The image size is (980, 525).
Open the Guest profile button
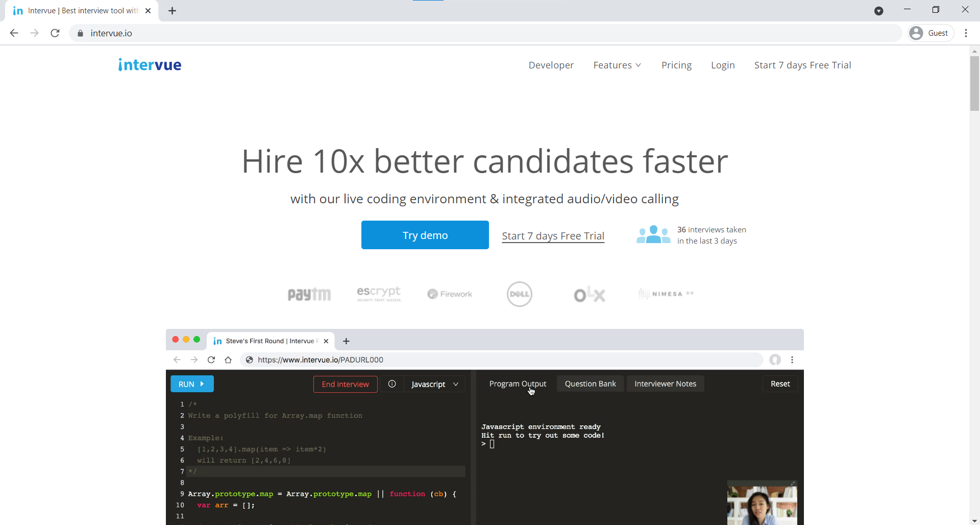tap(931, 33)
